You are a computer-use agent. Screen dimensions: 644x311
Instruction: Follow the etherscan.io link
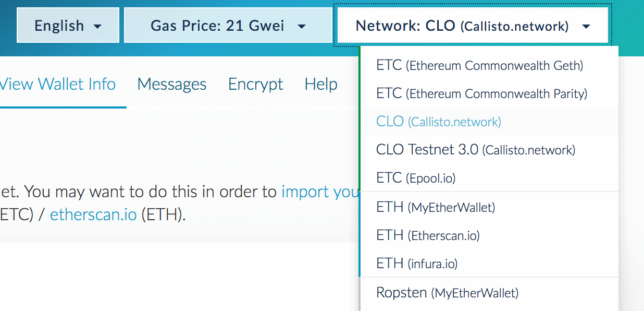pos(93,215)
